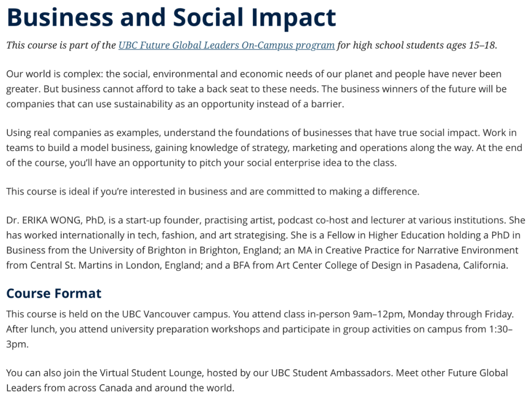Click the italic text 'for high school students ages 15–18'

pos(416,45)
